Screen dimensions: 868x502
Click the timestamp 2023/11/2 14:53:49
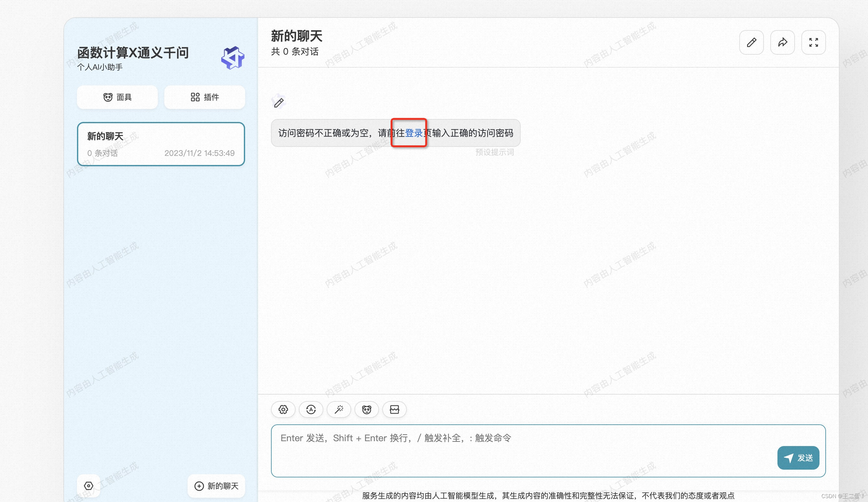pyautogui.click(x=200, y=153)
